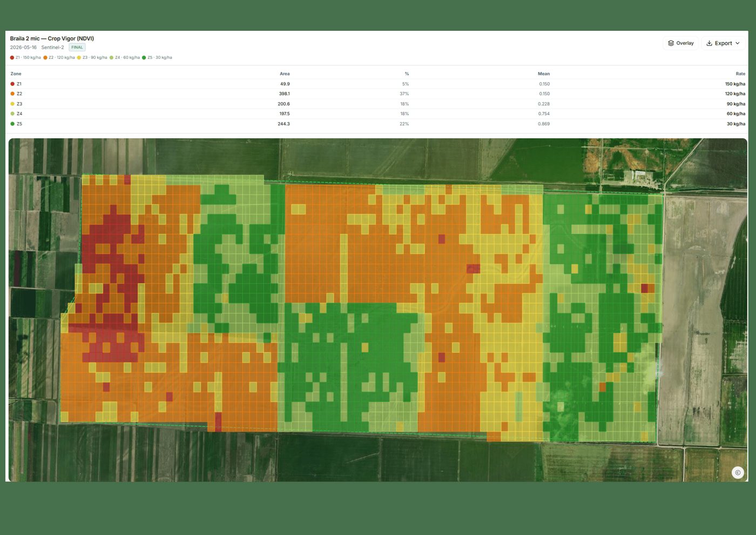Click the area value 244.3
This screenshot has height=535, width=756.
[284, 124]
